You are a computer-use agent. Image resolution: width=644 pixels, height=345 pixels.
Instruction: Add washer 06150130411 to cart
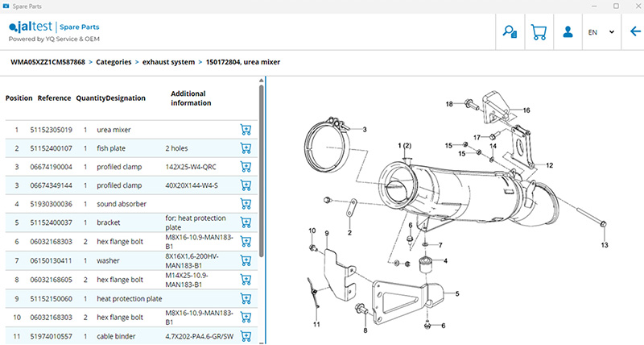[245, 260]
